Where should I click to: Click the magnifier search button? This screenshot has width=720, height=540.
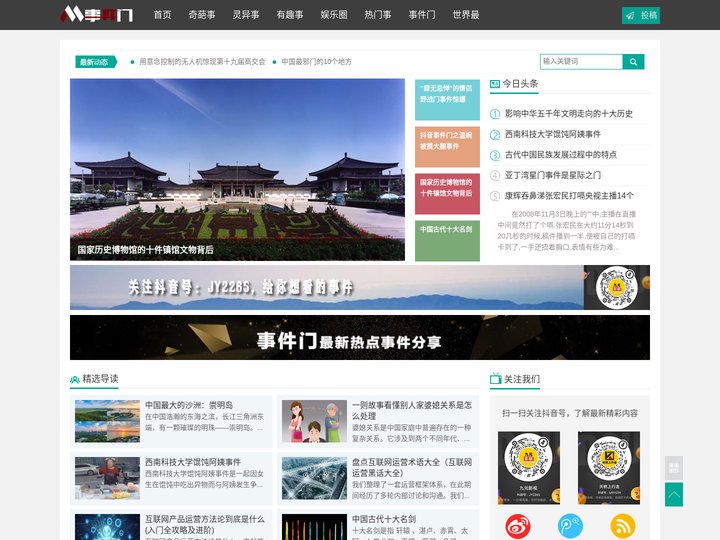(633, 62)
